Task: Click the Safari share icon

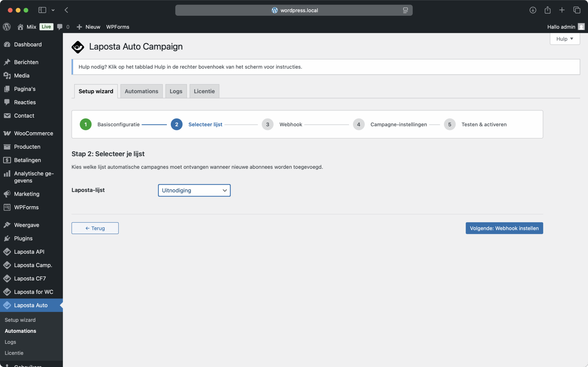Action: [548, 10]
